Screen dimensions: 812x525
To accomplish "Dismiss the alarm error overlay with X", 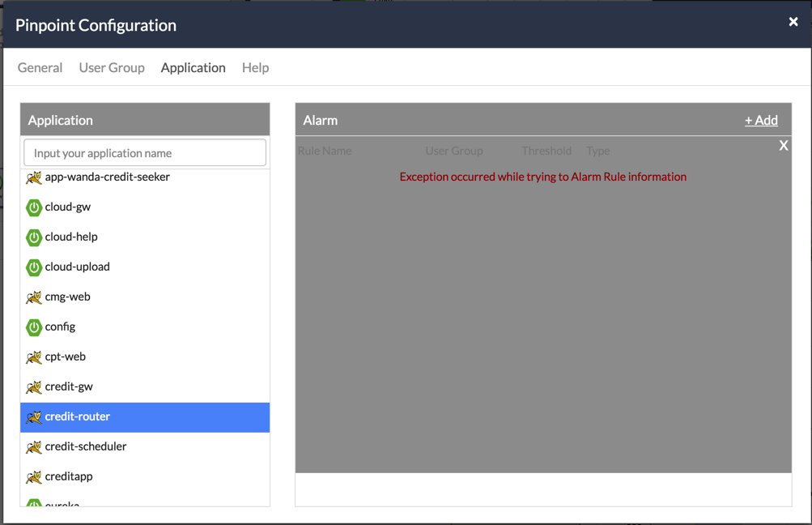I will pyautogui.click(x=784, y=146).
